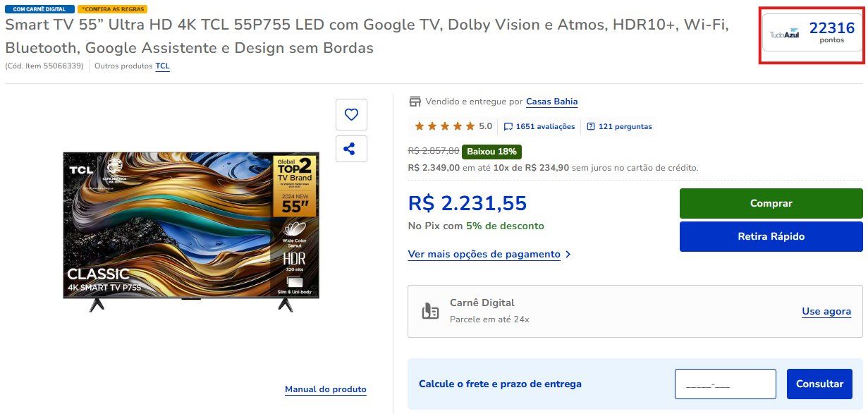Expand Ver mais opções de pagamento chevron

tap(568, 255)
